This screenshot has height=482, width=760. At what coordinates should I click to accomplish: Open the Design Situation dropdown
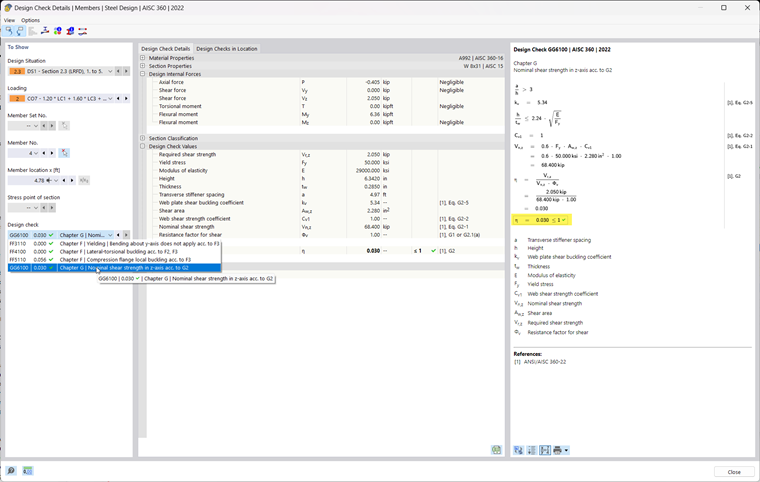[110, 71]
